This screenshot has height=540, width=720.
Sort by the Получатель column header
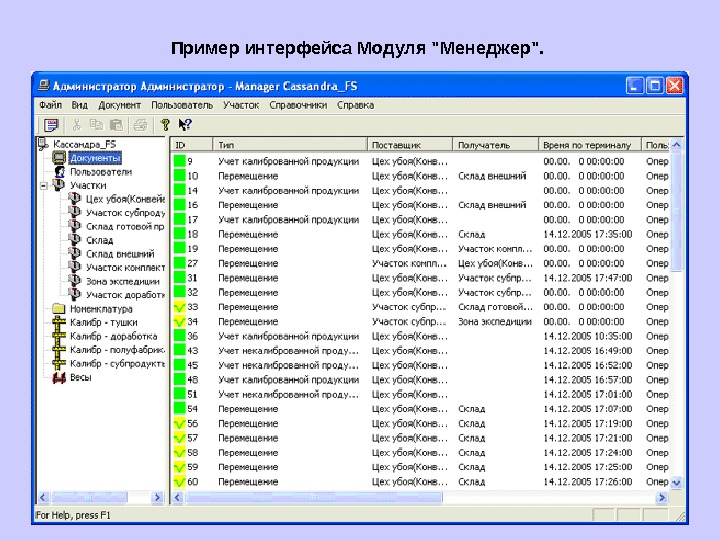click(x=495, y=145)
